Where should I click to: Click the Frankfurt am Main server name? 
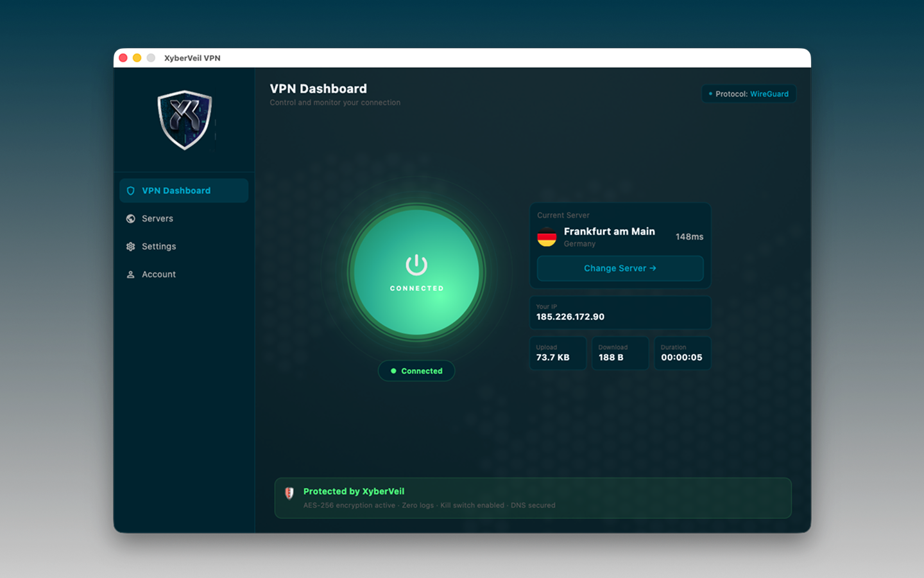(610, 231)
